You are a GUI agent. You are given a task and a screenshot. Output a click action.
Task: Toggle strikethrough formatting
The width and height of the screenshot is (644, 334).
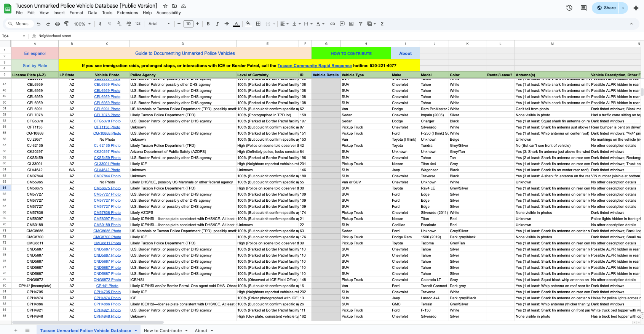pyautogui.click(x=227, y=24)
